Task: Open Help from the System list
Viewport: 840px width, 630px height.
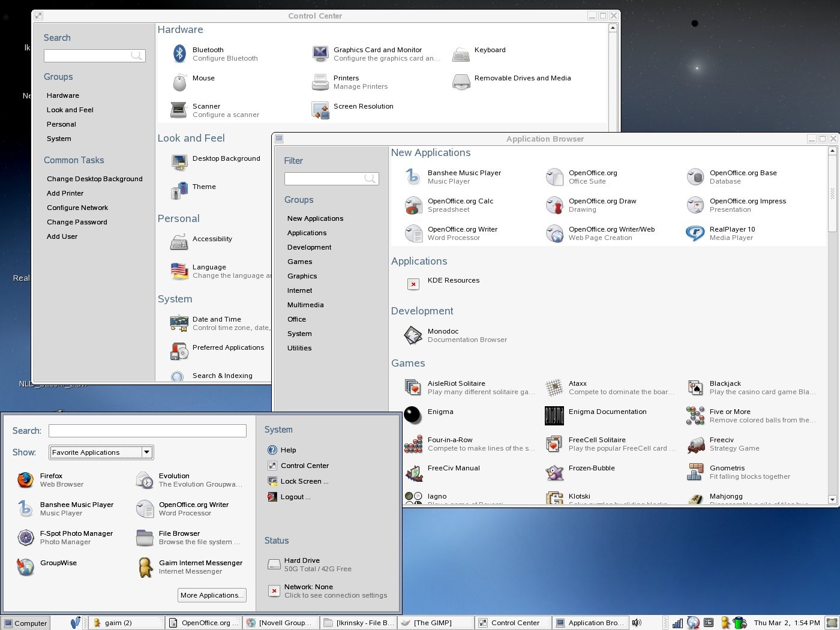Action: coord(281,450)
